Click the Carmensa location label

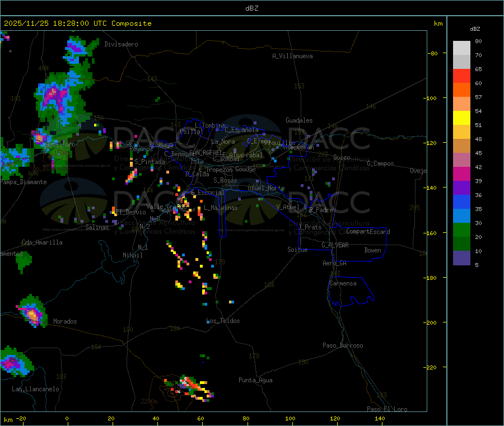(x=343, y=283)
